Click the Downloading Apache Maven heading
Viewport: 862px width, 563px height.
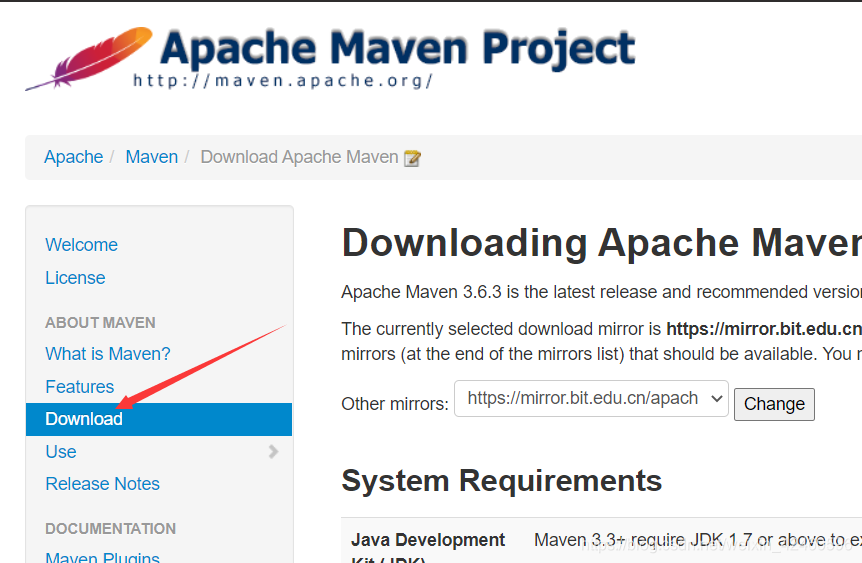click(601, 242)
